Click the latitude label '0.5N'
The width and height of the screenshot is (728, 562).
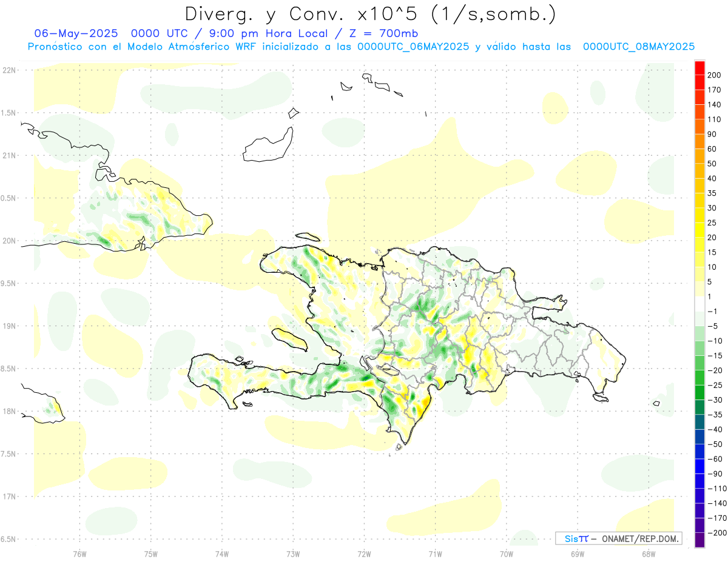point(8,198)
